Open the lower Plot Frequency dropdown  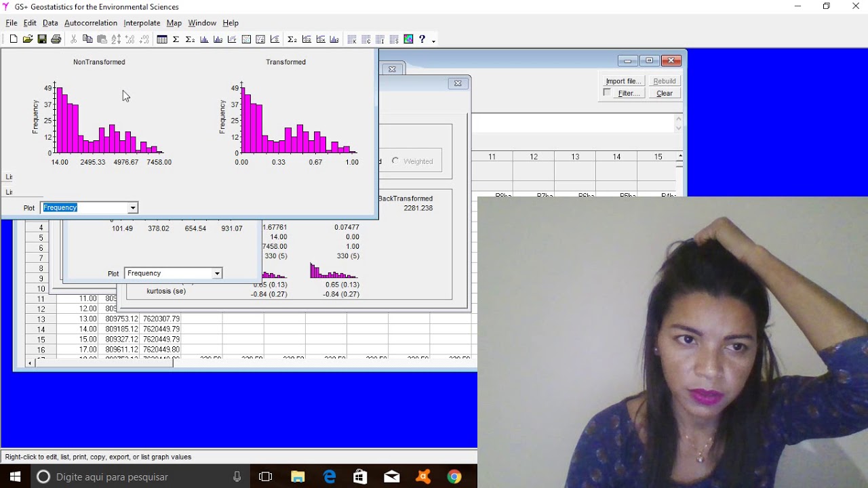pos(217,273)
